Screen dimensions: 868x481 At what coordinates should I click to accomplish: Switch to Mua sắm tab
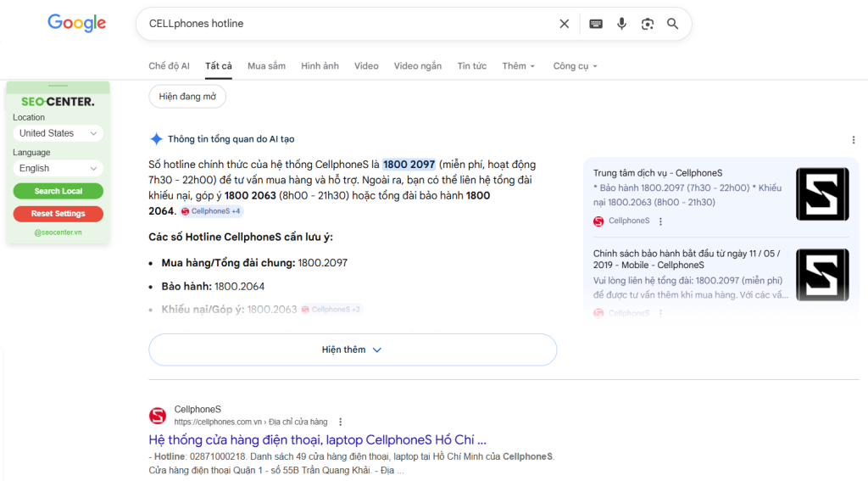coord(266,66)
